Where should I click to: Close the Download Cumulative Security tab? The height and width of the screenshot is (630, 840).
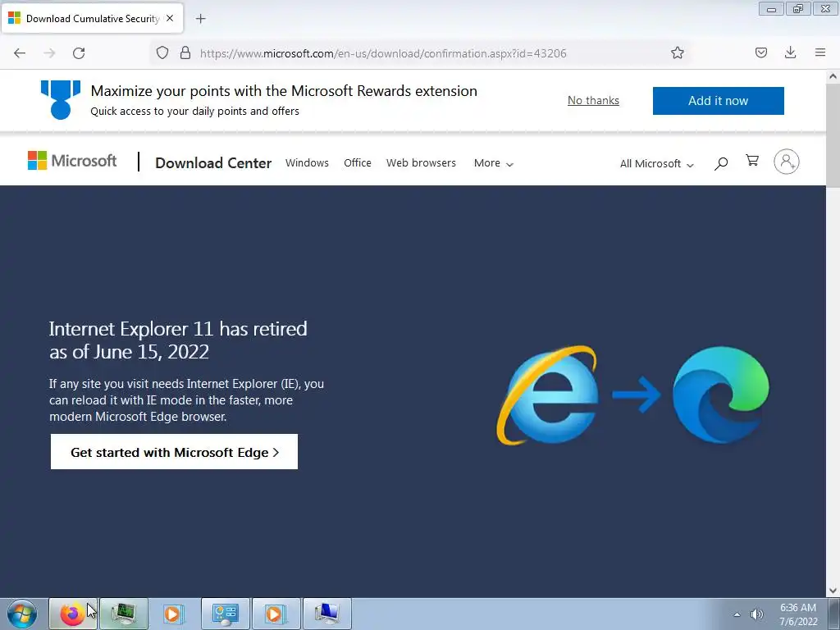(x=170, y=18)
